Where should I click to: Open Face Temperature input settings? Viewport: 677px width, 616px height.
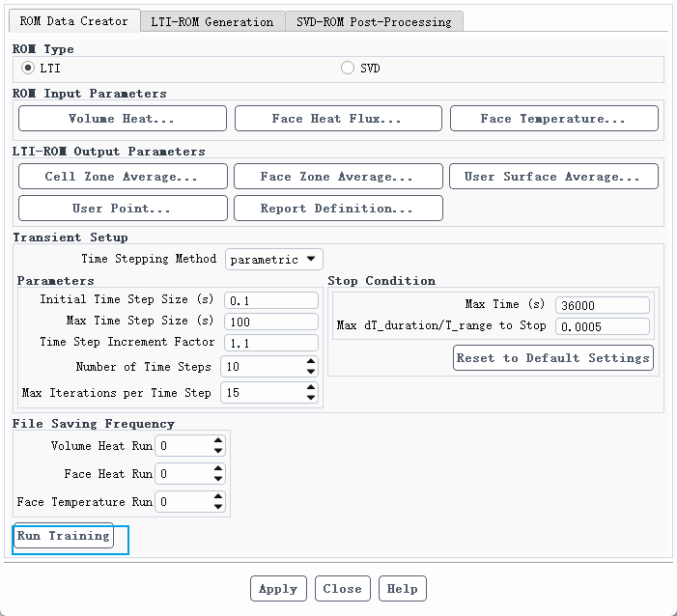(x=553, y=119)
